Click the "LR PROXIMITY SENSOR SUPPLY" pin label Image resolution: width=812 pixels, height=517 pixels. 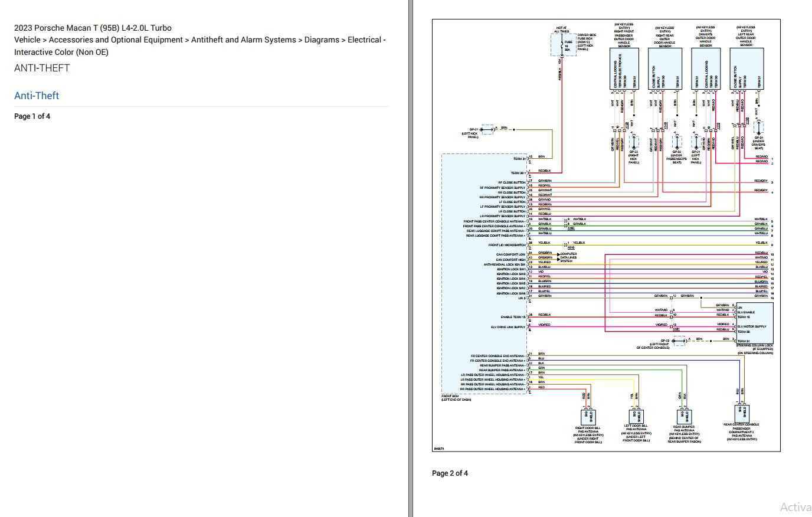pyautogui.click(x=502, y=216)
